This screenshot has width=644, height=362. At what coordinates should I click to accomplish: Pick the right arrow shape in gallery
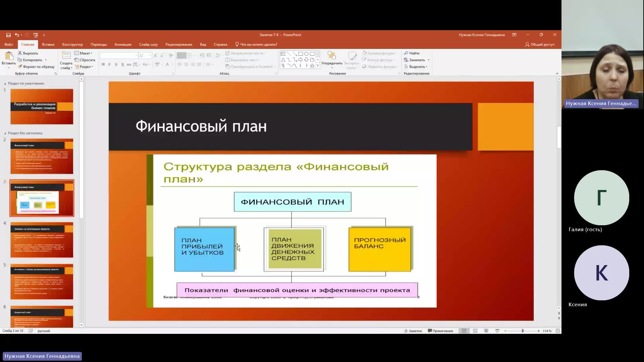[x=301, y=60]
